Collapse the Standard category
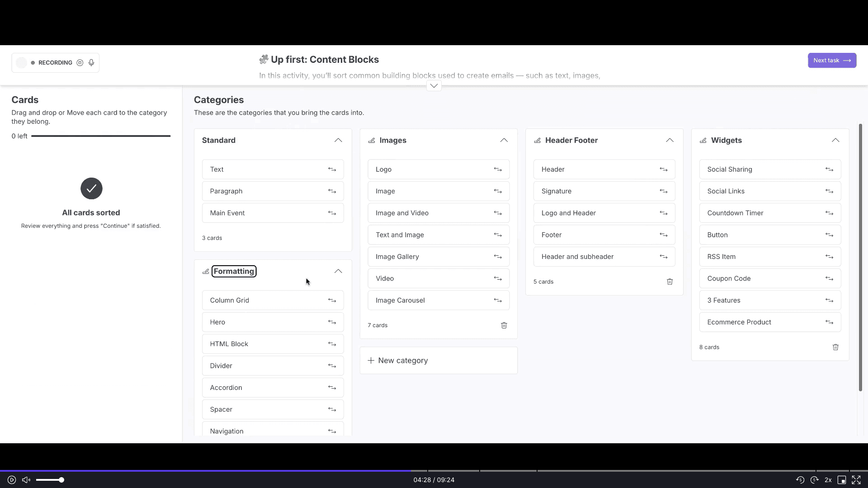Image resolution: width=868 pixels, height=488 pixels. click(338, 141)
